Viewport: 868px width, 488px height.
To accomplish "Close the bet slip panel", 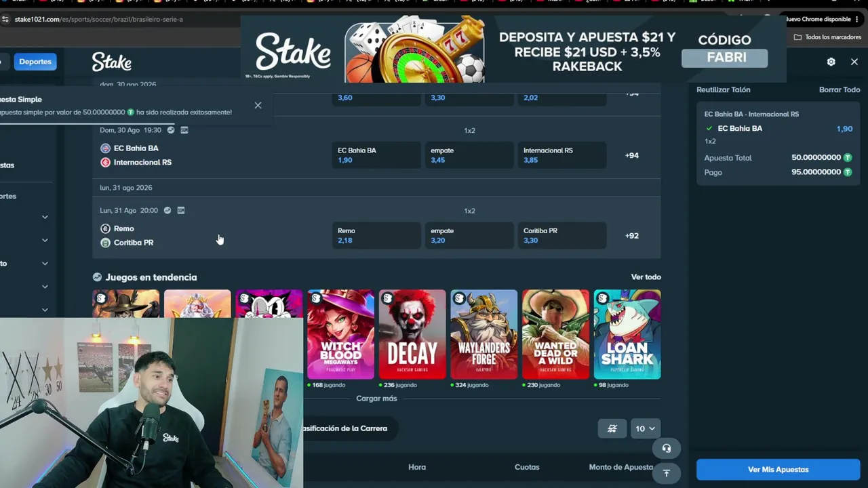I will [x=854, y=62].
